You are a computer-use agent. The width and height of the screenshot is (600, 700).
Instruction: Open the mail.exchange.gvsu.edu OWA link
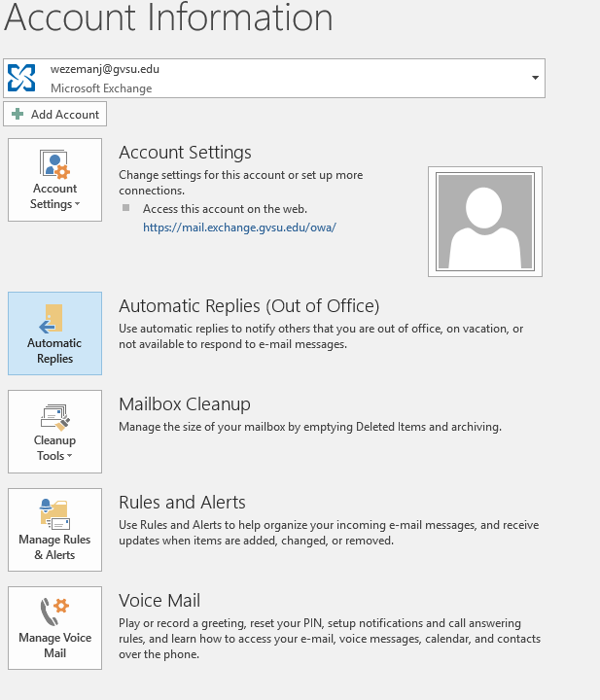click(x=239, y=227)
